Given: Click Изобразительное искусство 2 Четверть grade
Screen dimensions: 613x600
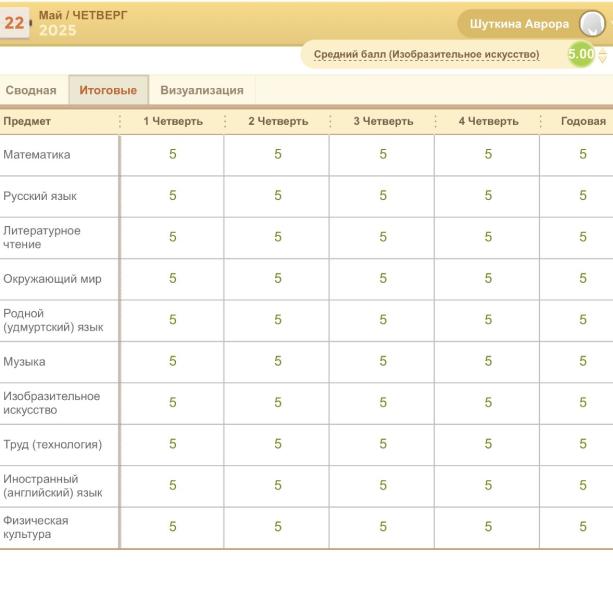Looking at the screenshot, I should [x=278, y=403].
